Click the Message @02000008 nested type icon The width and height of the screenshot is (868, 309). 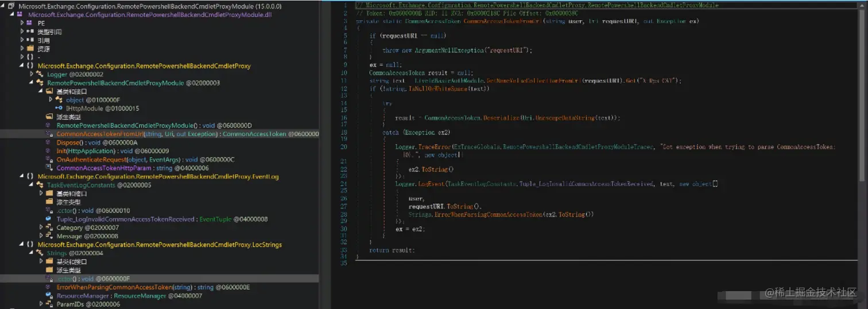coord(50,236)
